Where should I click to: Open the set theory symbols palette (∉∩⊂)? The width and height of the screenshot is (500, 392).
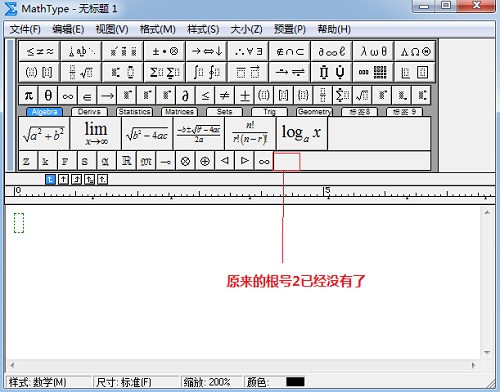290,51
